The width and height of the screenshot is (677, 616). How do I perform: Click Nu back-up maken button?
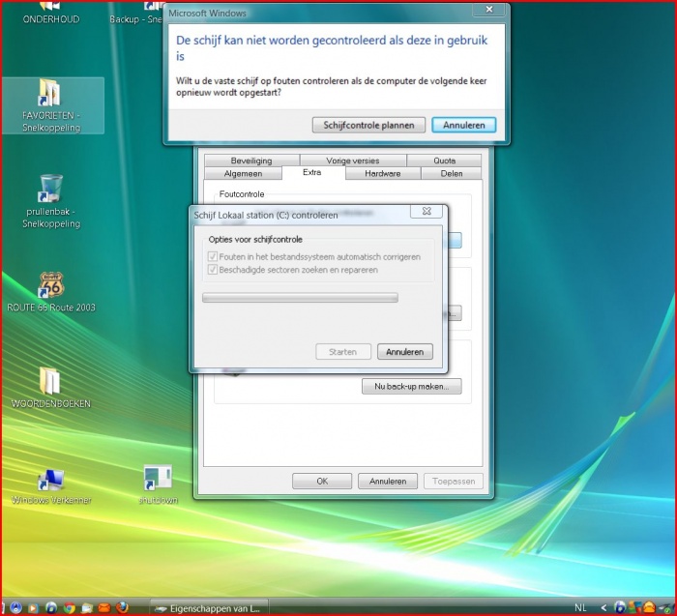pyautogui.click(x=411, y=387)
